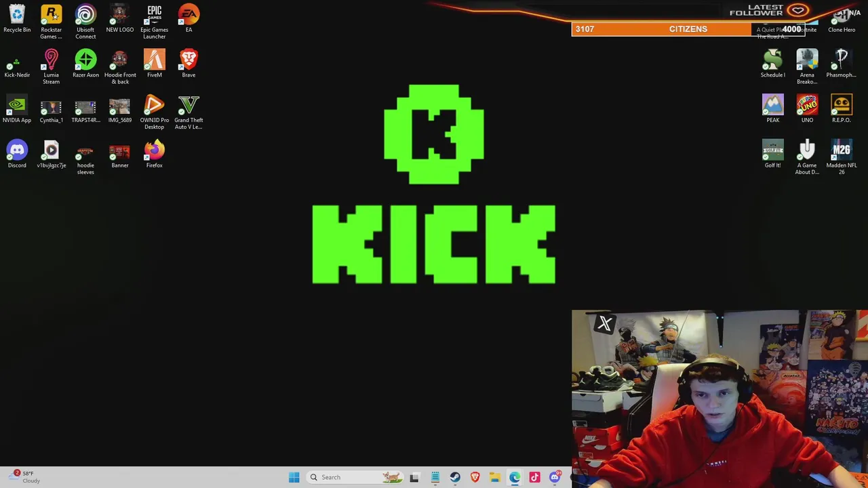
Task: Launch Schedule I game shortcut
Action: [x=772, y=64]
